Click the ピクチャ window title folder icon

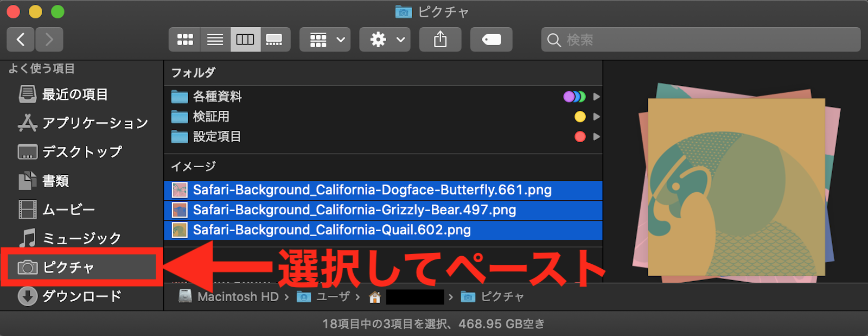pyautogui.click(x=404, y=12)
